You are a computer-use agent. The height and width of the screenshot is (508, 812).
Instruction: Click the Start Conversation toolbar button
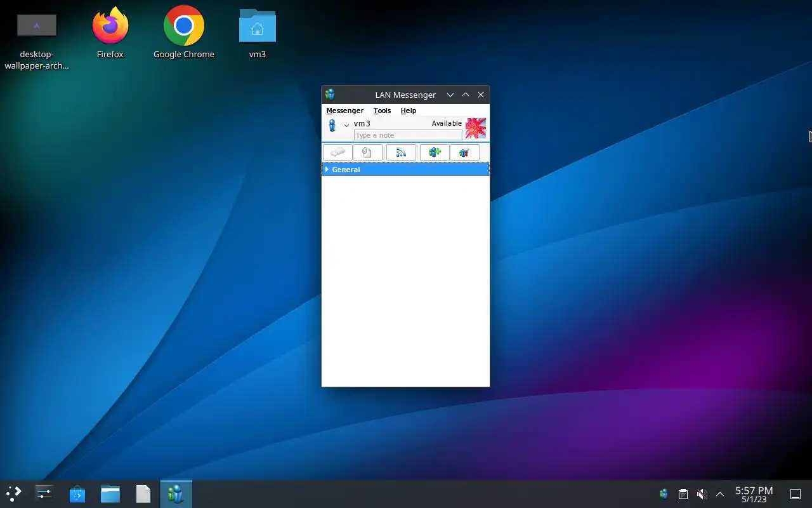pyautogui.click(x=337, y=152)
